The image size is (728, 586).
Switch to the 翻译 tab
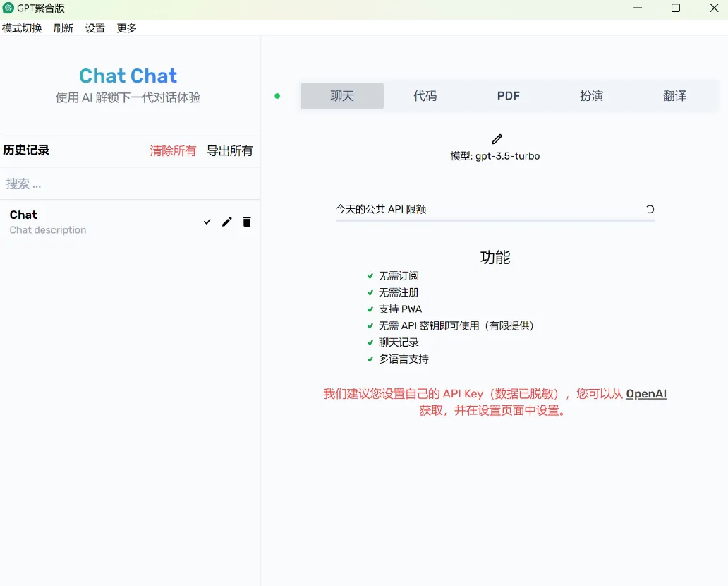pos(674,96)
